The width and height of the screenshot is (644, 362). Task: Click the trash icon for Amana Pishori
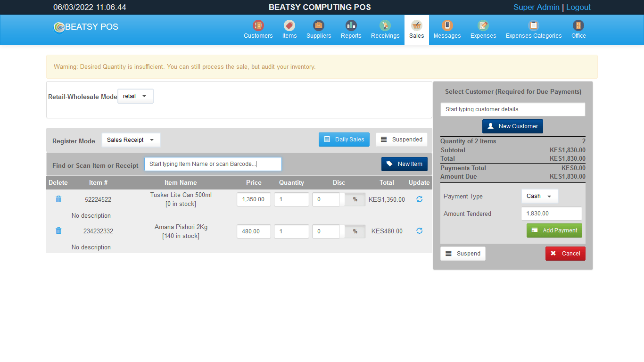pos(58,231)
